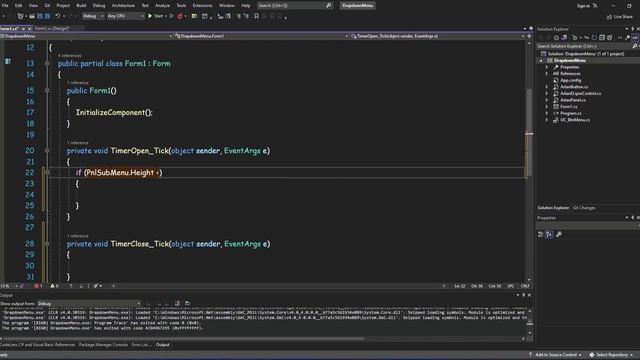This screenshot has width=640, height=360.
Task: Select UC_BtnMenu.cs in Solution Explorer
Action: (x=575, y=120)
